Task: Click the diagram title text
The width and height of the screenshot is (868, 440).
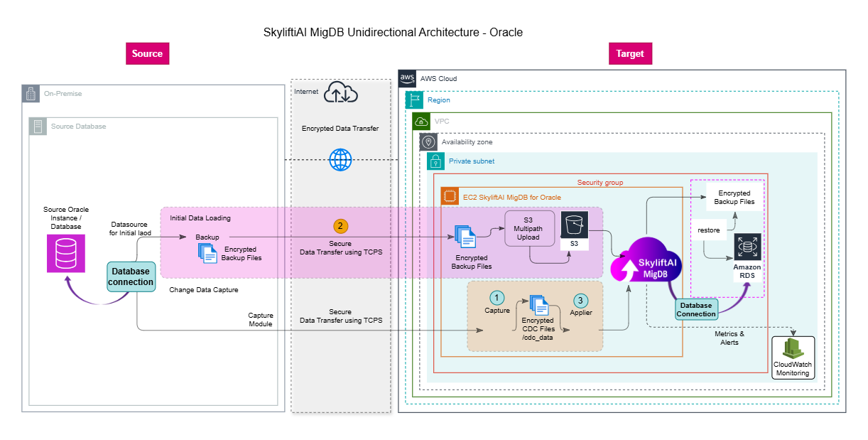Action: tap(393, 33)
